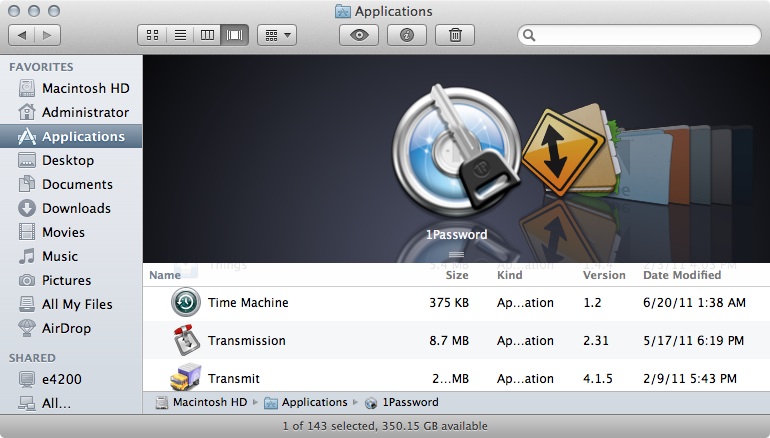Switch to list view
Screen dimensions: 770x438
pyautogui.click(x=180, y=35)
